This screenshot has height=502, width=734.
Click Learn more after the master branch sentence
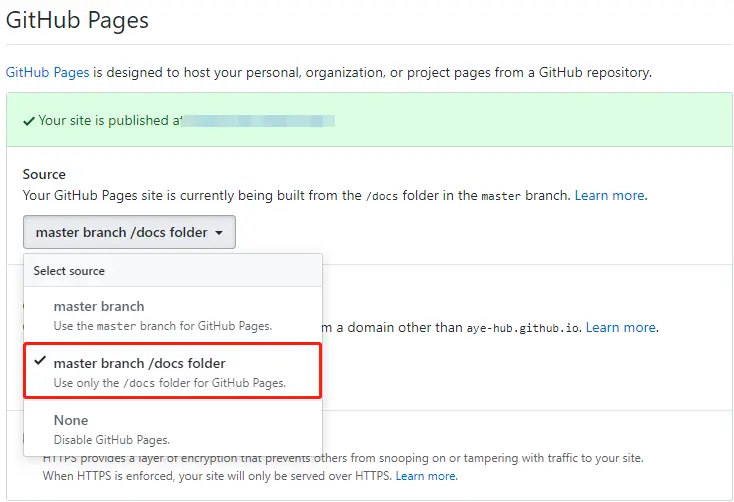click(609, 195)
